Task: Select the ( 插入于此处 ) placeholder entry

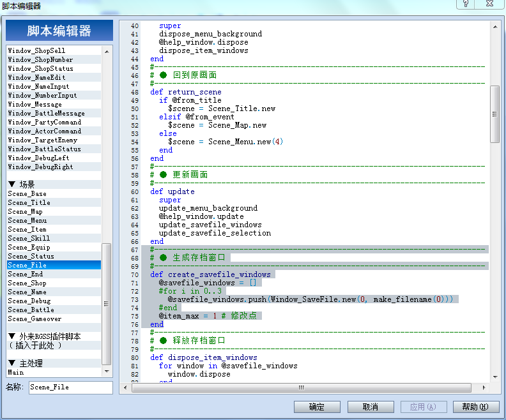Action: pyautogui.click(x=54, y=346)
